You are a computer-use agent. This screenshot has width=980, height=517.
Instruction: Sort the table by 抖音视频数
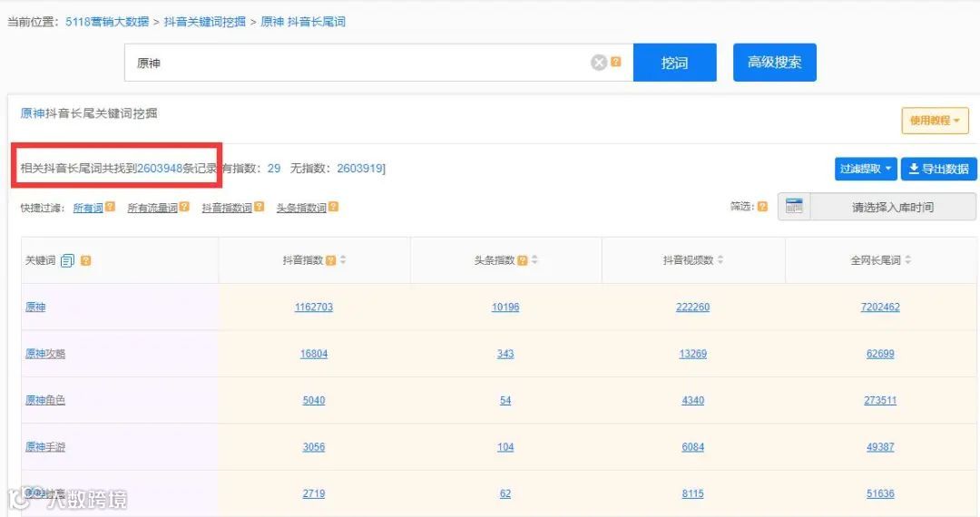click(720, 259)
